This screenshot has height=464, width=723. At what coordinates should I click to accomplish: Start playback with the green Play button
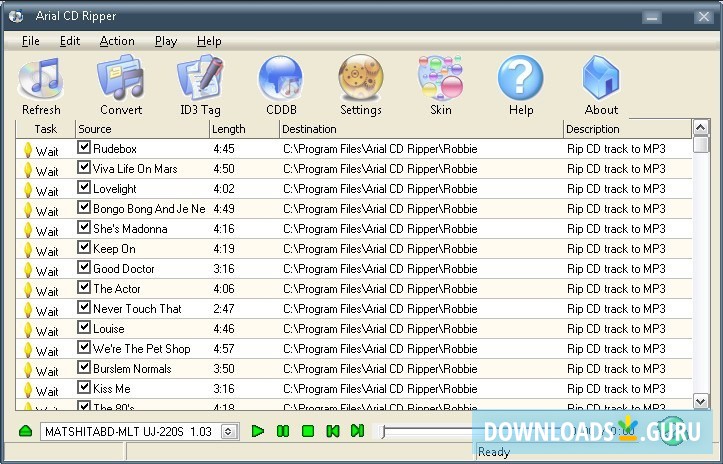pyautogui.click(x=258, y=431)
